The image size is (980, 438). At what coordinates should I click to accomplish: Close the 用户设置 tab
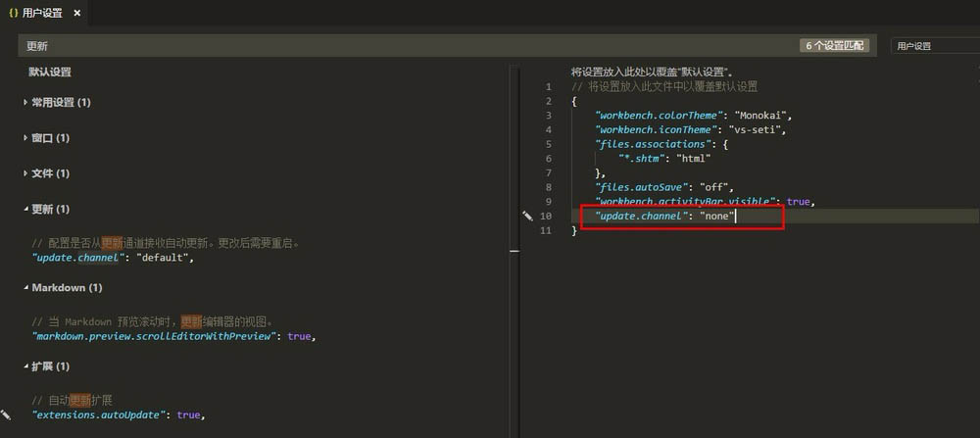pyautogui.click(x=77, y=14)
